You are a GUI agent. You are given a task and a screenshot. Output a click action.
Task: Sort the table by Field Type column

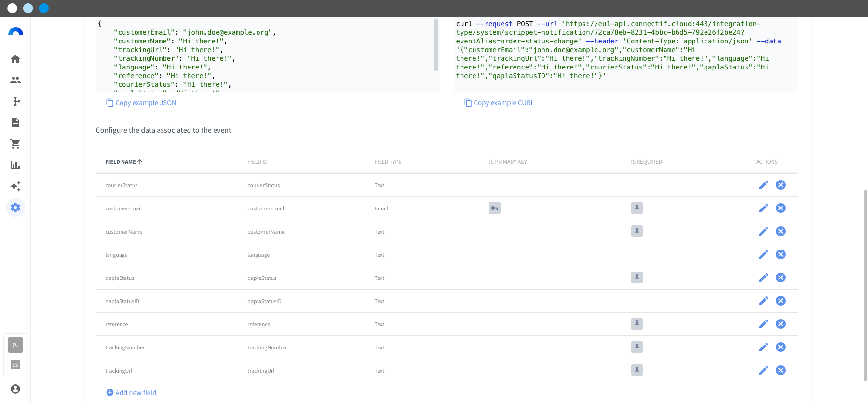click(388, 162)
